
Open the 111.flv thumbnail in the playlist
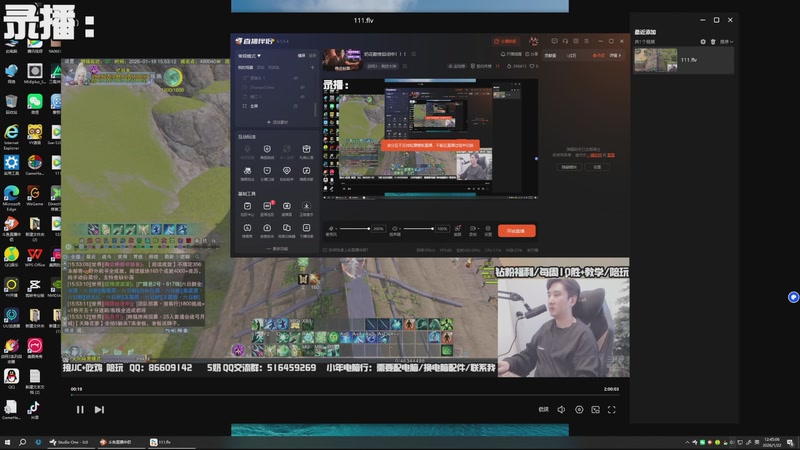pos(656,60)
